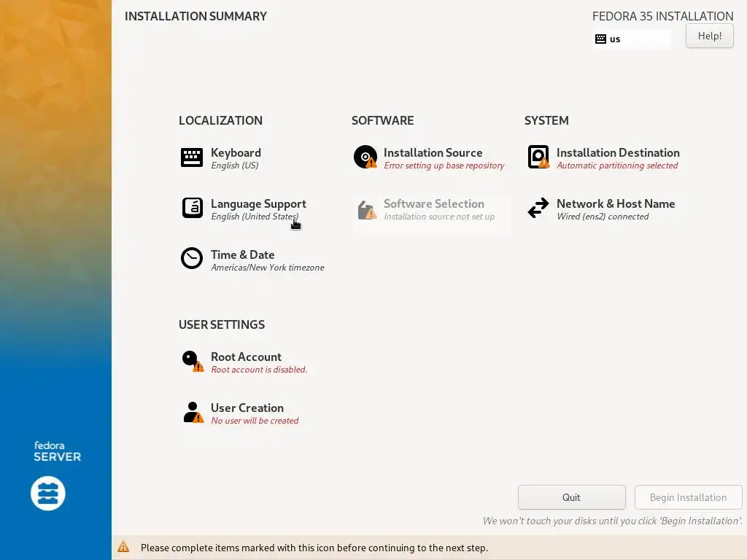Click 'English (United States)' language text

(x=255, y=217)
